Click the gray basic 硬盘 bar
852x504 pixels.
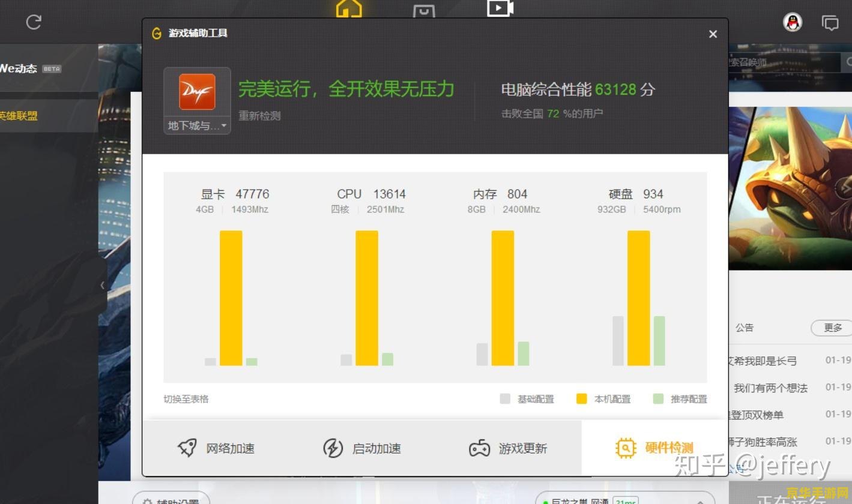point(618,341)
